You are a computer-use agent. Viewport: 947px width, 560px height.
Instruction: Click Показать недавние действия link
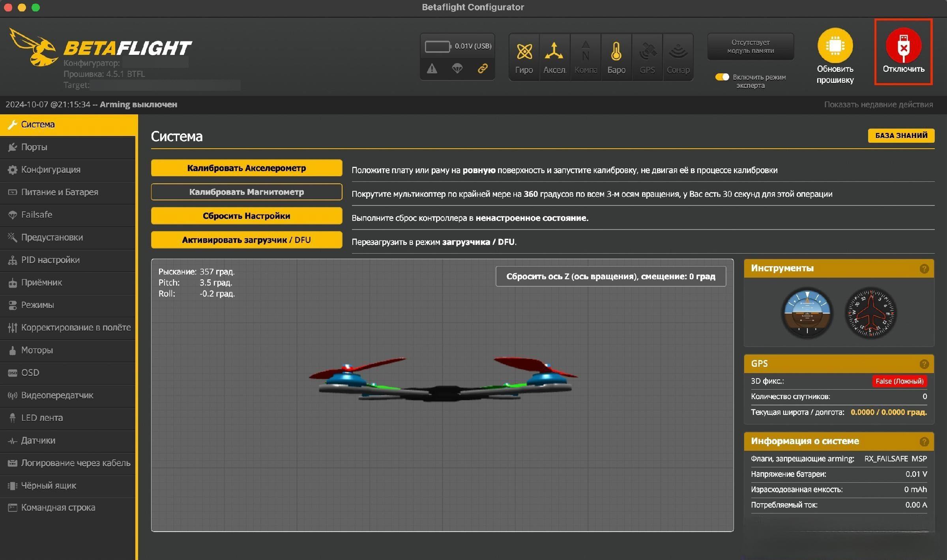(878, 105)
